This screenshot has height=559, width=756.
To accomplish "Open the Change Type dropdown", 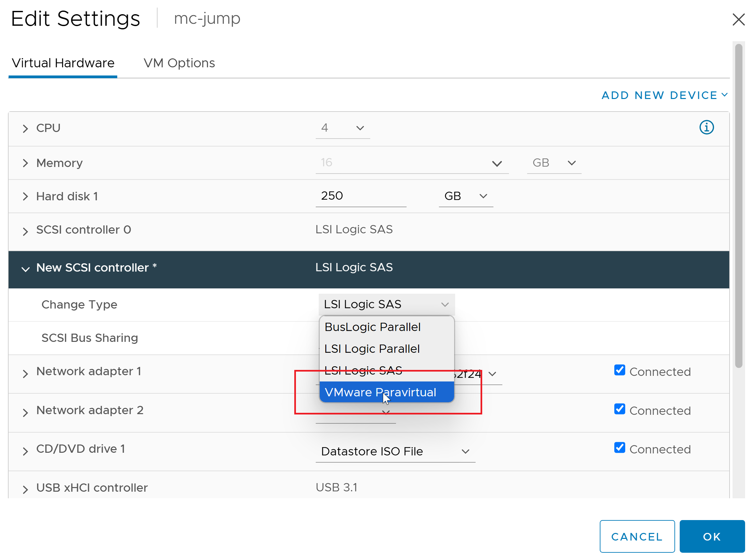I will tap(386, 304).
